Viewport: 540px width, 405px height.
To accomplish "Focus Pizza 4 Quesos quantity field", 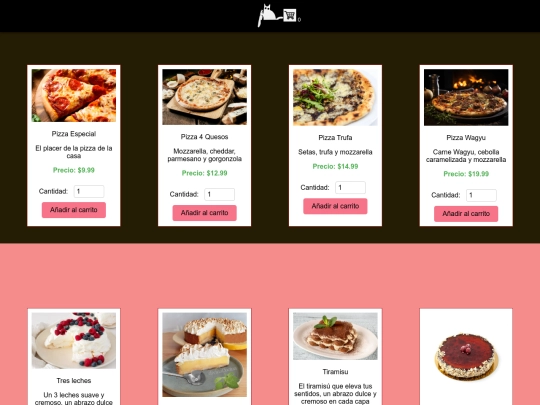I will pos(219,195).
